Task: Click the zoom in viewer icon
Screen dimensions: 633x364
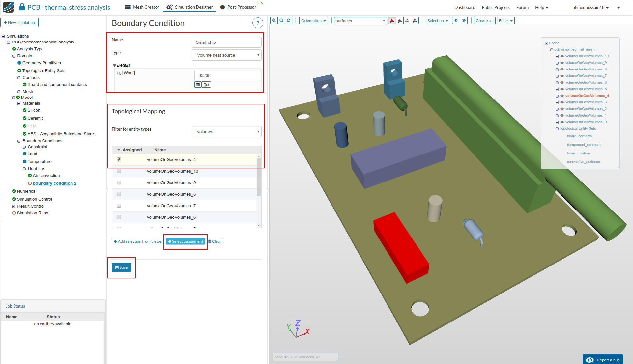Action: [274, 20]
